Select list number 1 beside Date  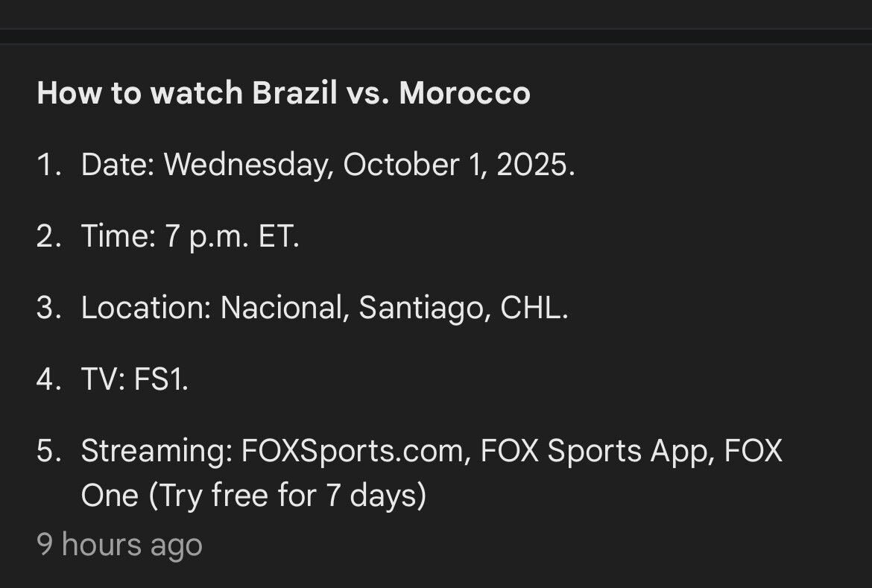(48, 165)
